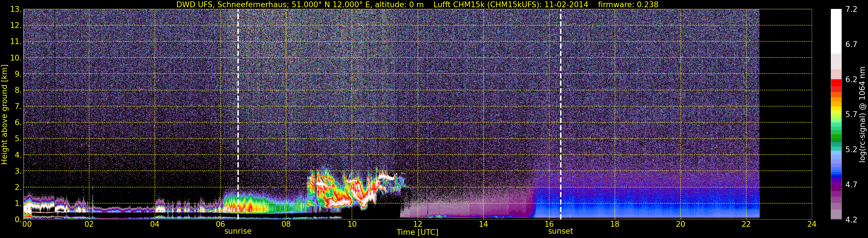Click the 'Height above ground [km]' axis label
This screenshot has width=868, height=238.
[x=4, y=114]
